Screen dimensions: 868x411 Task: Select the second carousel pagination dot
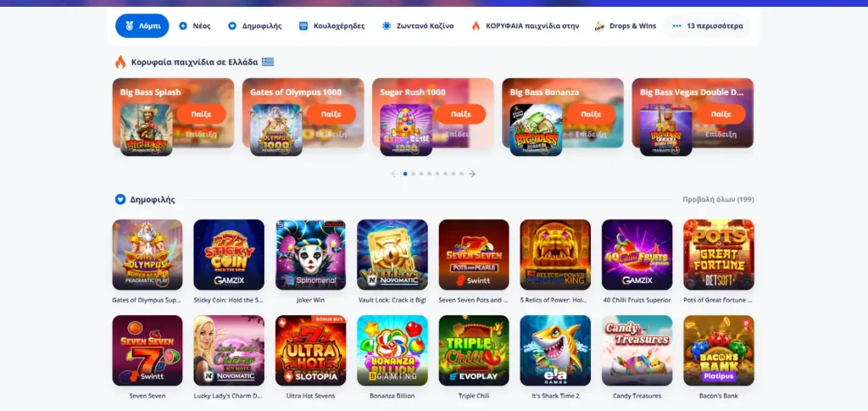413,174
